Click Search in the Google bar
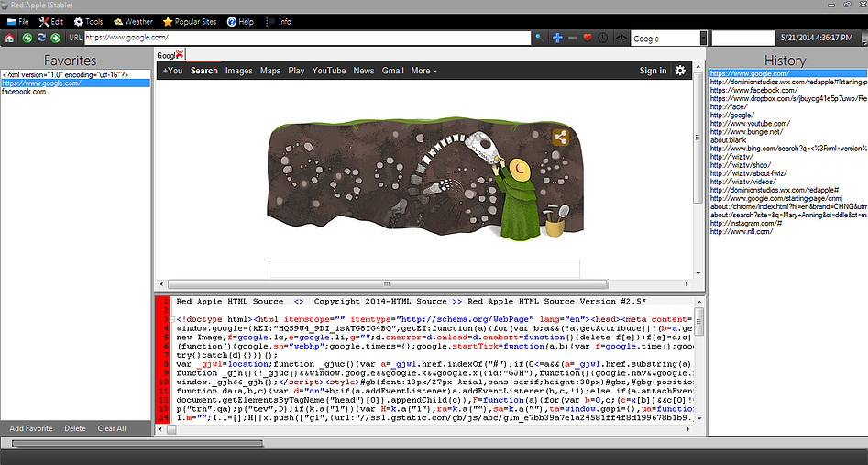 203,71
